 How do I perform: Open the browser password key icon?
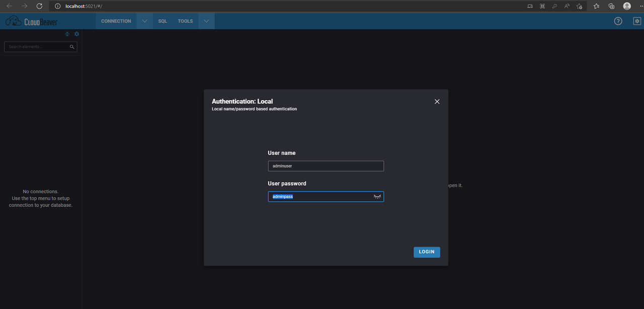[x=554, y=6]
